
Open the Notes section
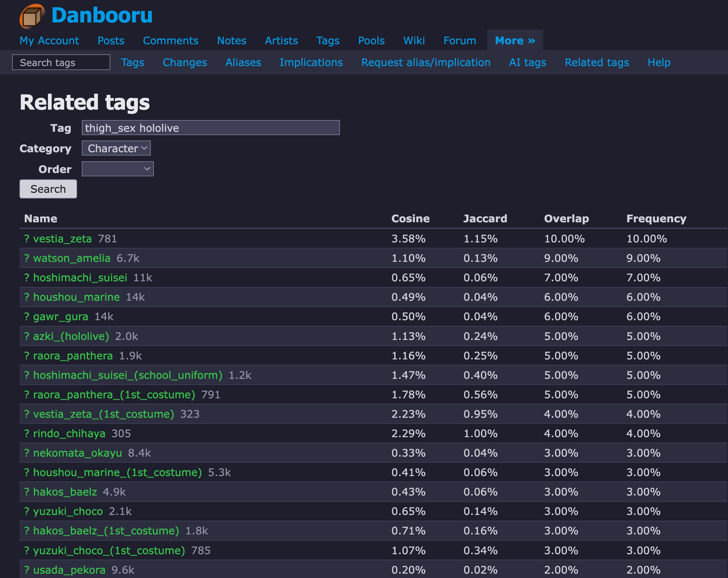[x=232, y=41]
